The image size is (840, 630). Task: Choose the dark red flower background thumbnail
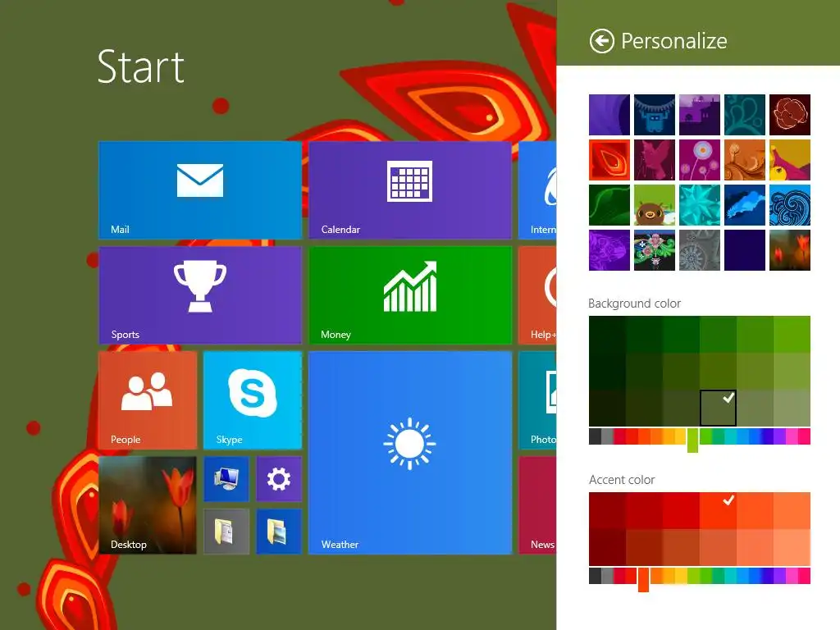point(790,115)
